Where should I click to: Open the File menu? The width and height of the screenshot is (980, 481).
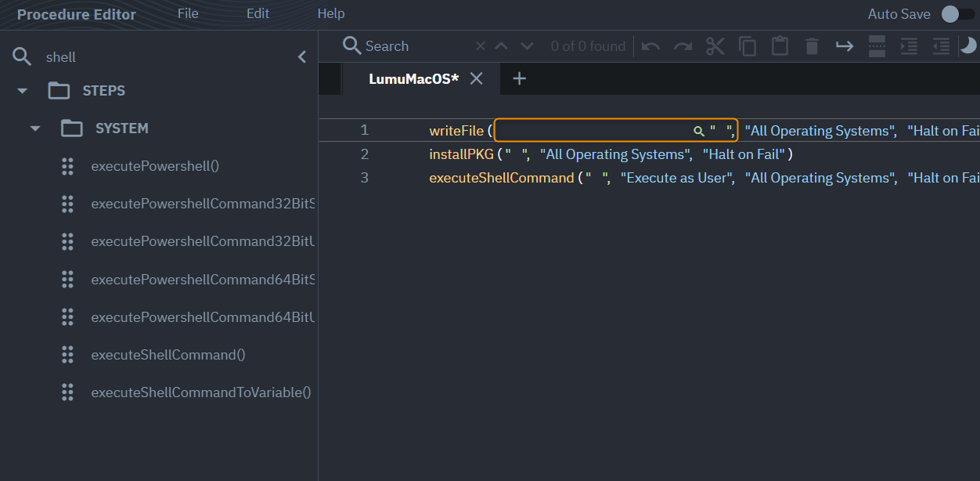188,13
